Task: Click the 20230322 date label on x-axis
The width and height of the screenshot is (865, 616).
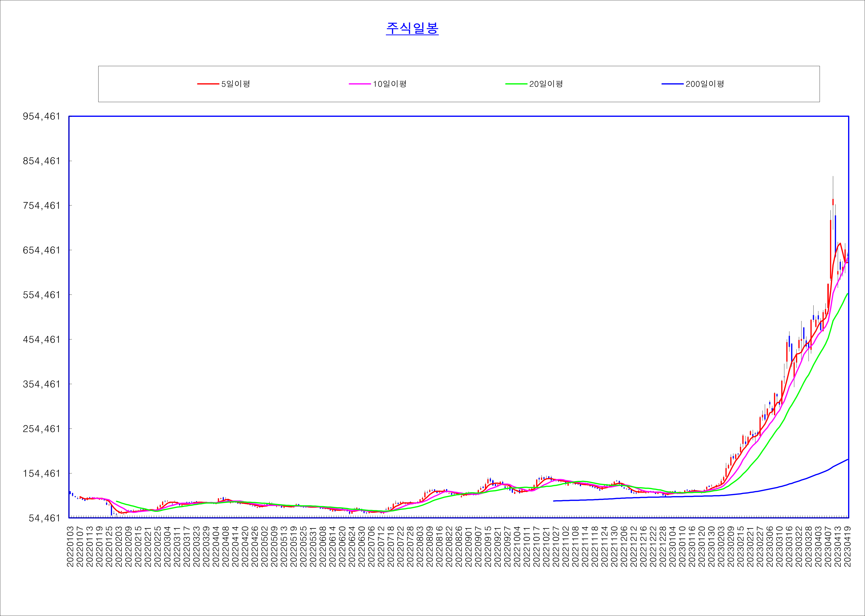Action: [799, 546]
